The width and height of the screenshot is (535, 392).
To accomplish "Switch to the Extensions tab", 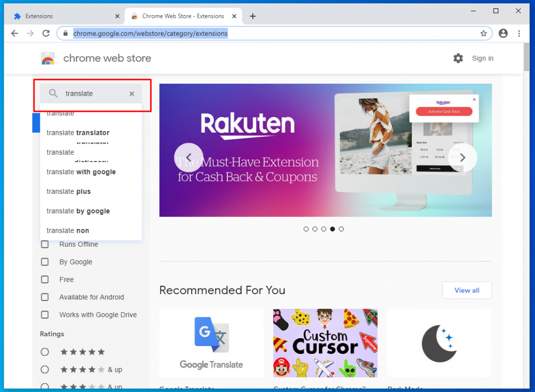I will [x=65, y=16].
